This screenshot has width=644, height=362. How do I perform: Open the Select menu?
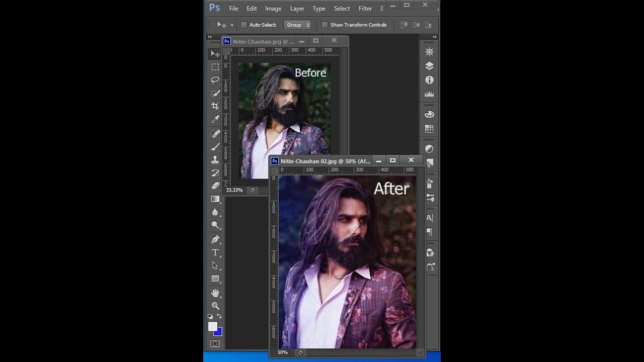pyautogui.click(x=342, y=9)
